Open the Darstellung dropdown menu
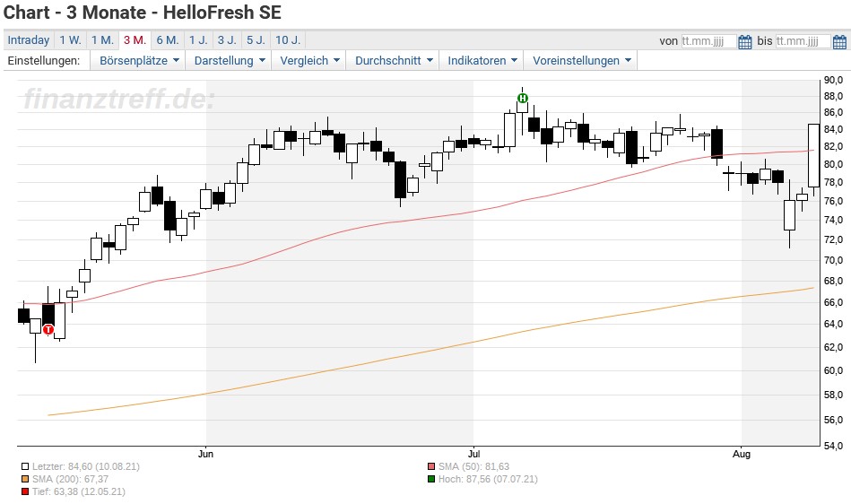Viewport: 851px width, 504px height. click(230, 61)
